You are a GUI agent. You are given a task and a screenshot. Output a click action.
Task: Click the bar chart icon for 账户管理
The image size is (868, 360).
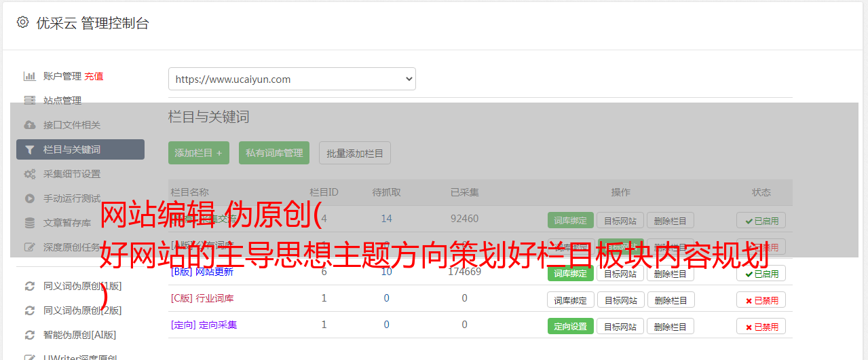point(29,76)
